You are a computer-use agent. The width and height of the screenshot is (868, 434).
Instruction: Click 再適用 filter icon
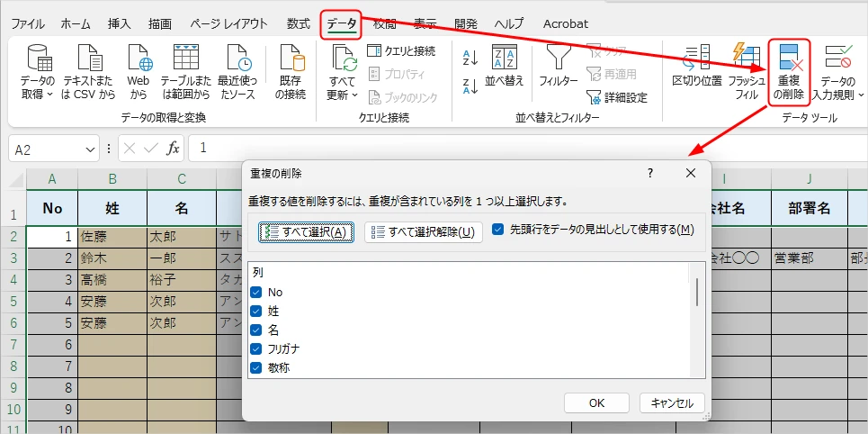click(x=612, y=74)
